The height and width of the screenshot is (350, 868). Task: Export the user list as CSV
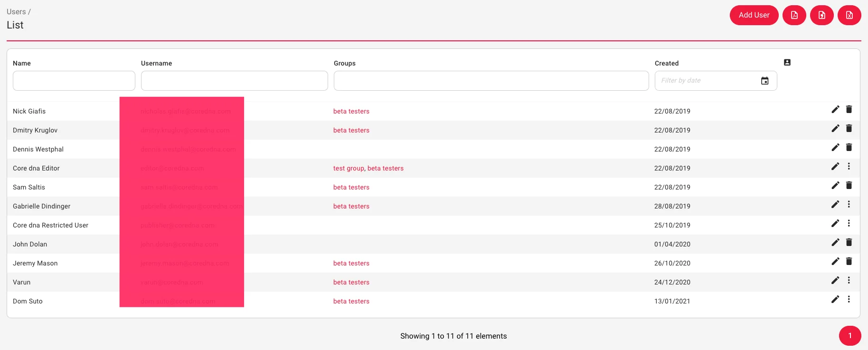(x=822, y=15)
